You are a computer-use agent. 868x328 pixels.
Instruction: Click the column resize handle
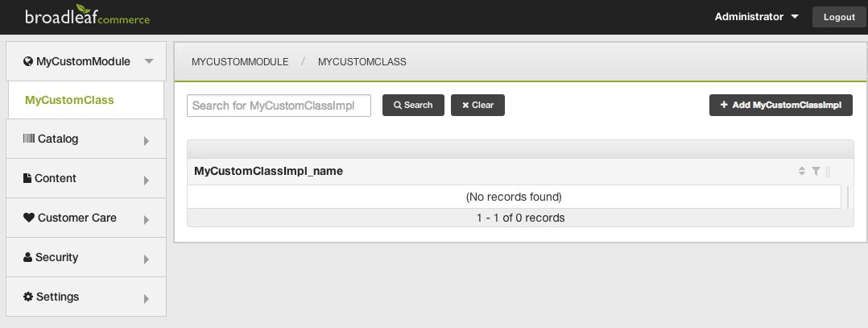pos(828,171)
